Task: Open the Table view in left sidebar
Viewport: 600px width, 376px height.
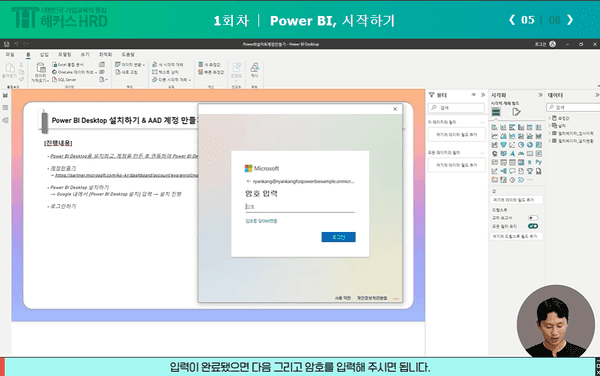Action: tap(5, 108)
